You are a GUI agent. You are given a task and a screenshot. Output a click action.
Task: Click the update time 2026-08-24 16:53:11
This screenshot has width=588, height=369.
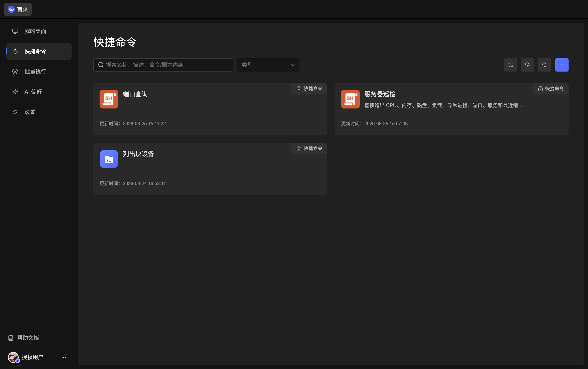(x=144, y=184)
